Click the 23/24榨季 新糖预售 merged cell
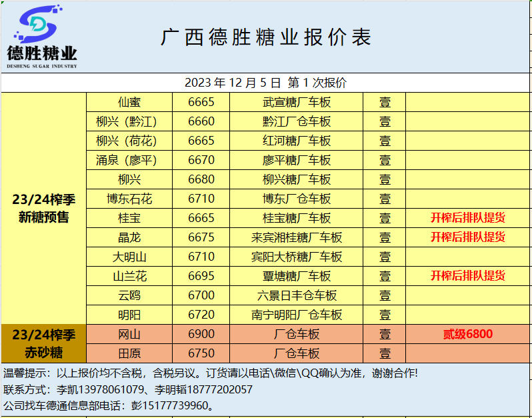 click(x=43, y=208)
